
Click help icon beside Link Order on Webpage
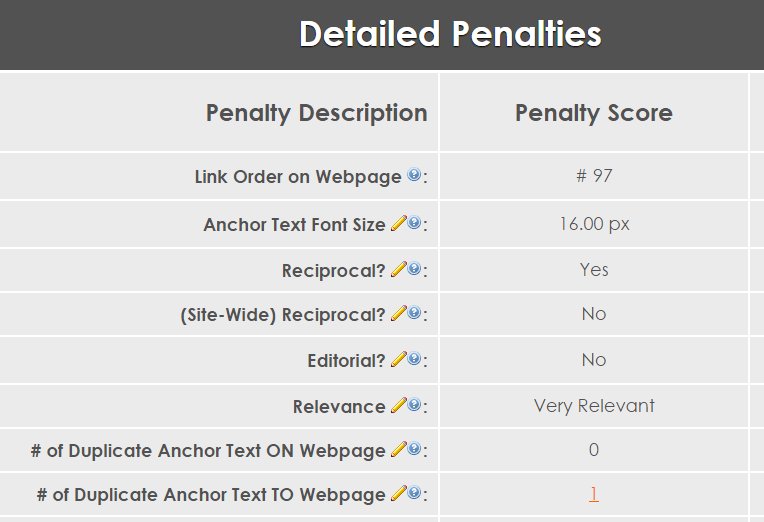coord(414,176)
